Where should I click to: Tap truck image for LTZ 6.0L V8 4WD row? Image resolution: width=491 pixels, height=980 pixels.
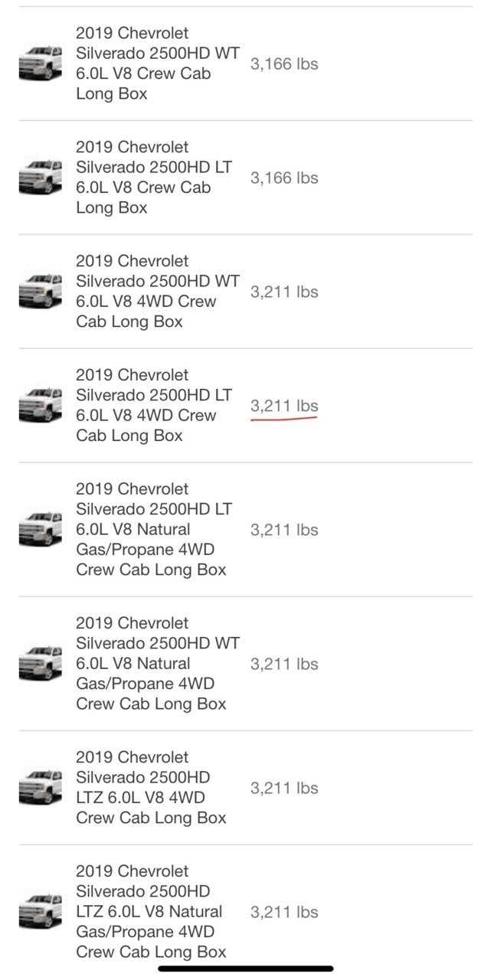[x=41, y=788]
